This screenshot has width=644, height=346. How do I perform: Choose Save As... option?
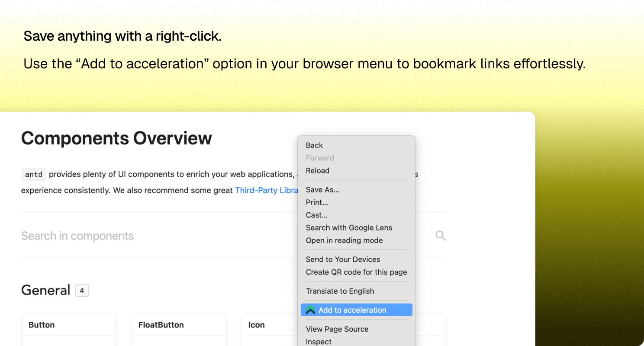pos(322,189)
